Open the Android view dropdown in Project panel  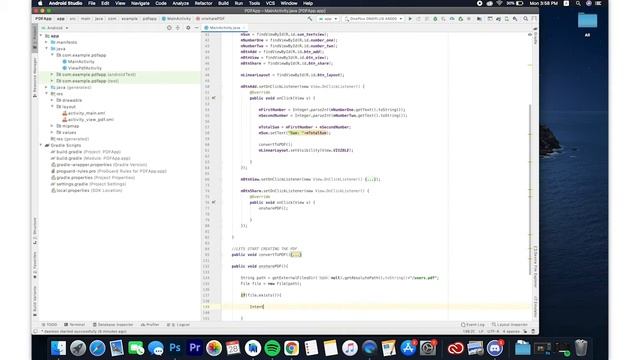[55, 28]
